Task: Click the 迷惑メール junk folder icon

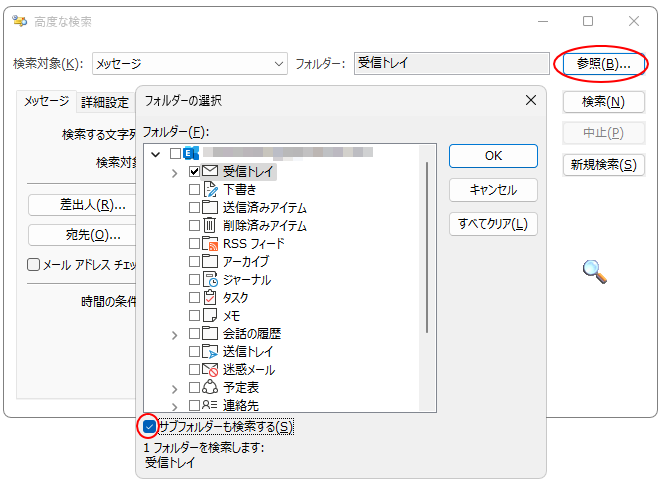Action: (x=210, y=369)
